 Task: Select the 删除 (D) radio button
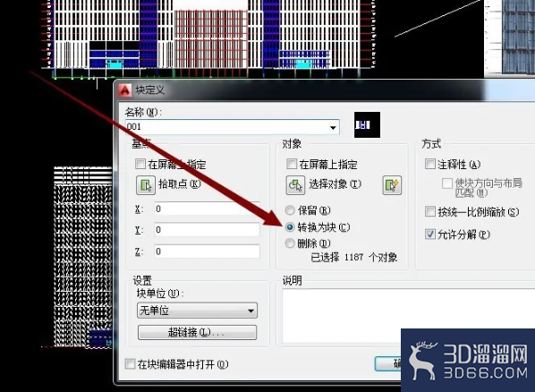[290, 243]
